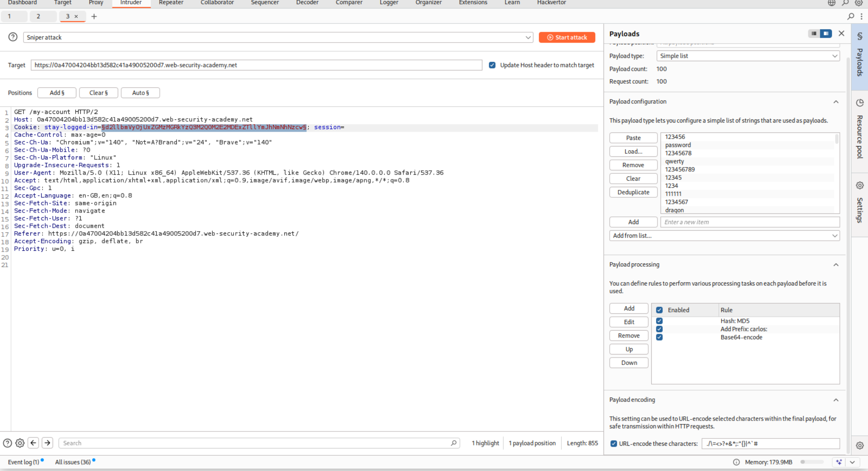Click the back arrow navigation icon
The width and height of the screenshot is (868, 471).
(x=33, y=443)
